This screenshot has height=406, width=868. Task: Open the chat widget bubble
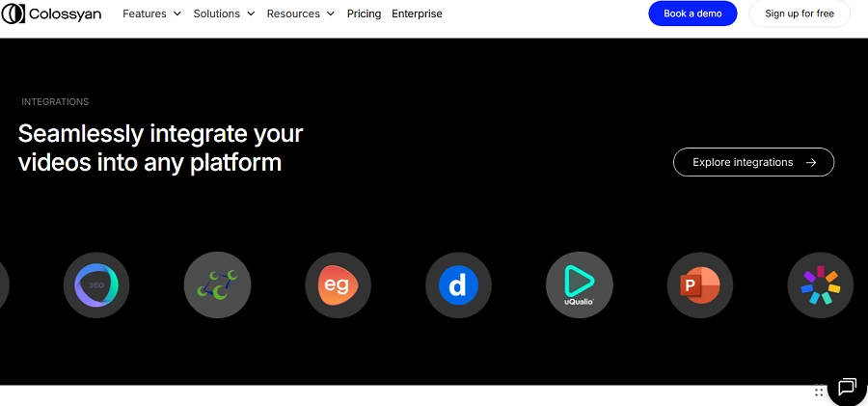847,387
